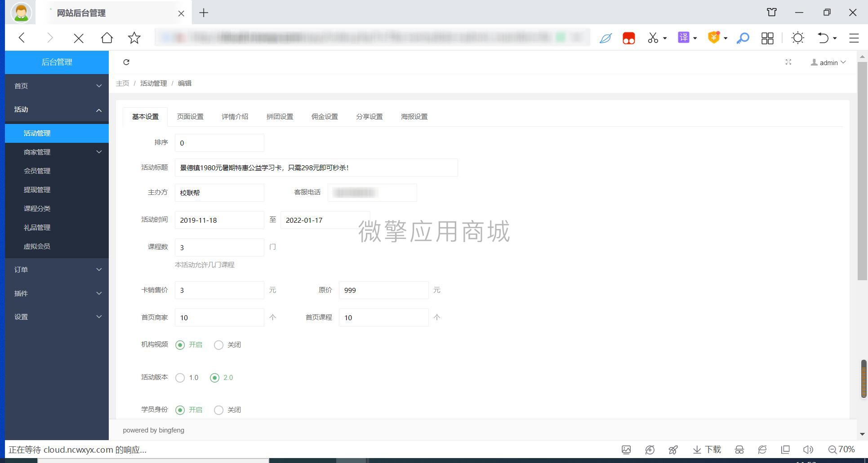868x463 pixels.
Task: Switch to 拼团设置 tab
Action: pyautogui.click(x=280, y=117)
